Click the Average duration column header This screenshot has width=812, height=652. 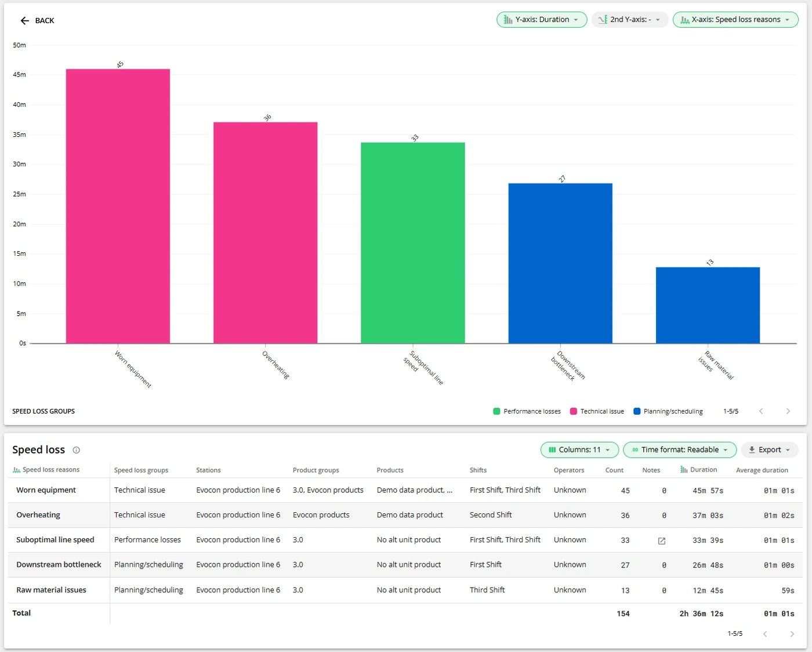762,470
